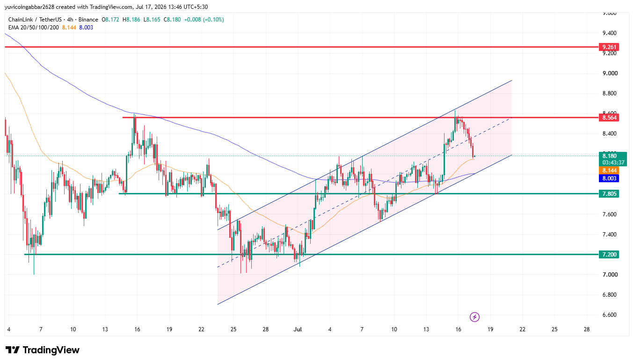The height and width of the screenshot is (364, 634).
Task: Click the red 8.564 price axis label
Action: coord(609,118)
